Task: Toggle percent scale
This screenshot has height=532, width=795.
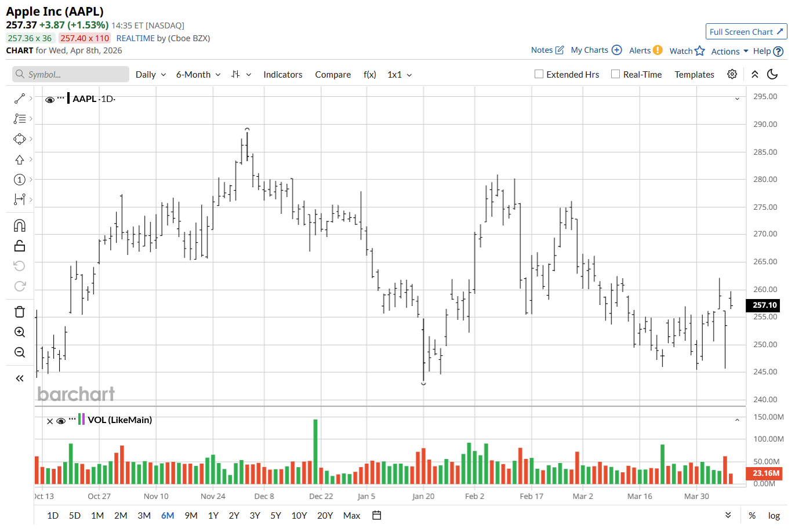Action: 752,515
